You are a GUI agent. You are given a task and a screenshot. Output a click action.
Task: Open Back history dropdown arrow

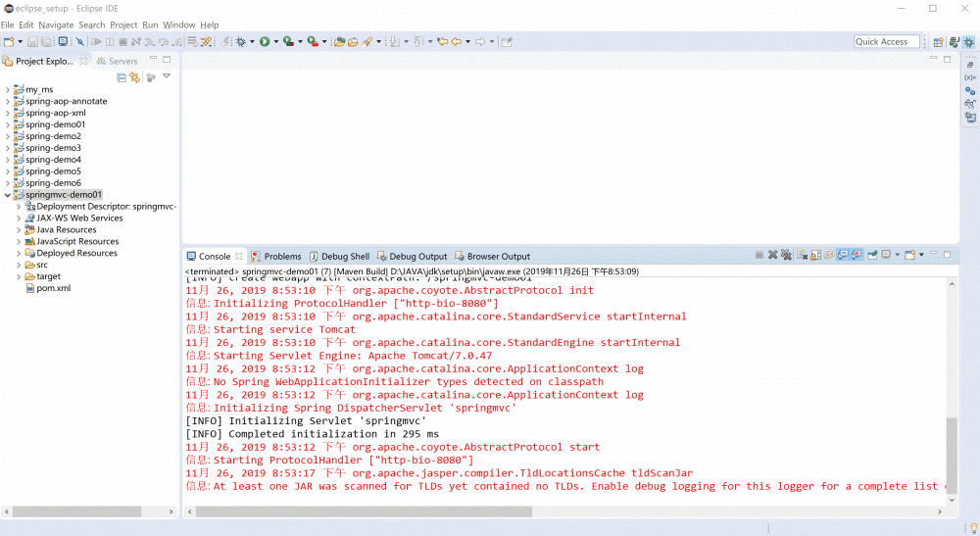(468, 42)
